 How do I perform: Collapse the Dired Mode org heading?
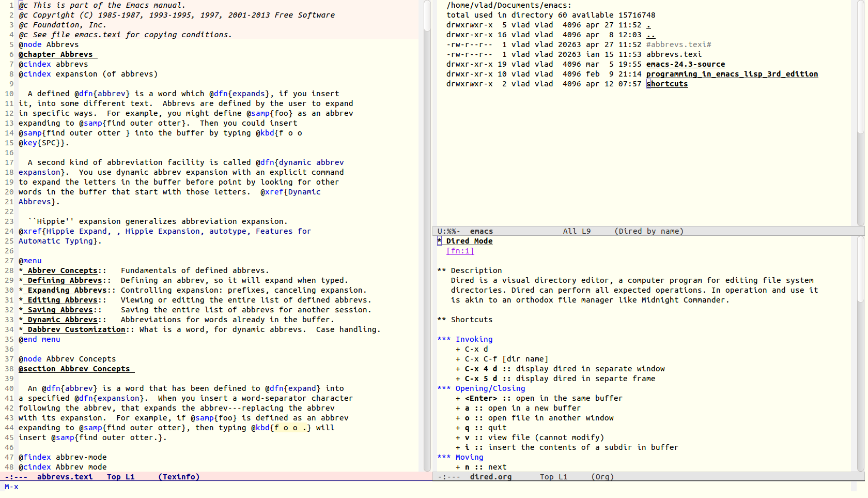pos(465,241)
